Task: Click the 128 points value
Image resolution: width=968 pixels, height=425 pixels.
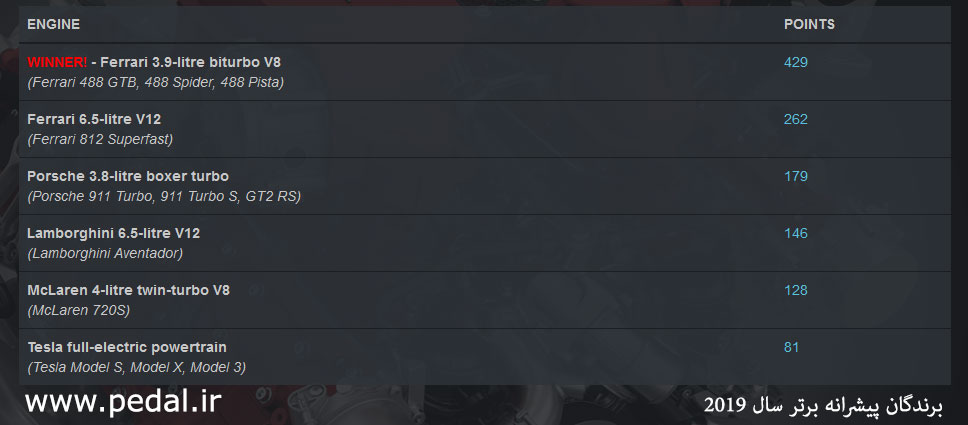Action: tap(796, 290)
